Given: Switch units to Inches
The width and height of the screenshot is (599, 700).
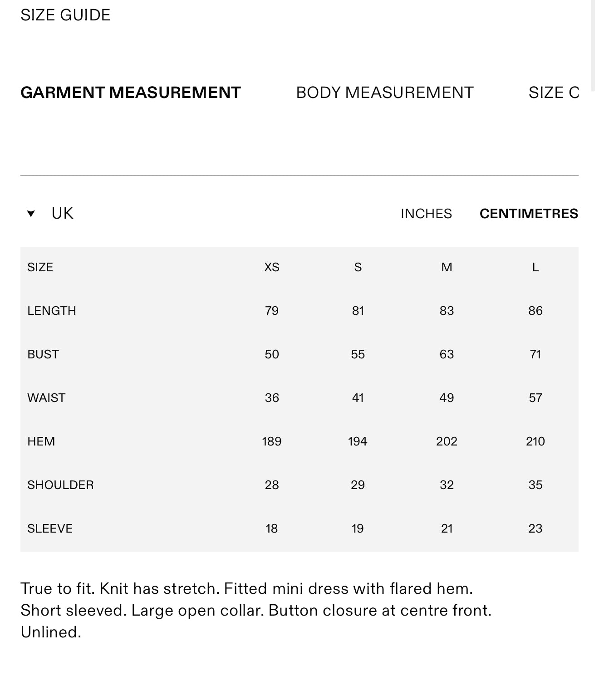Looking at the screenshot, I should pos(426,214).
